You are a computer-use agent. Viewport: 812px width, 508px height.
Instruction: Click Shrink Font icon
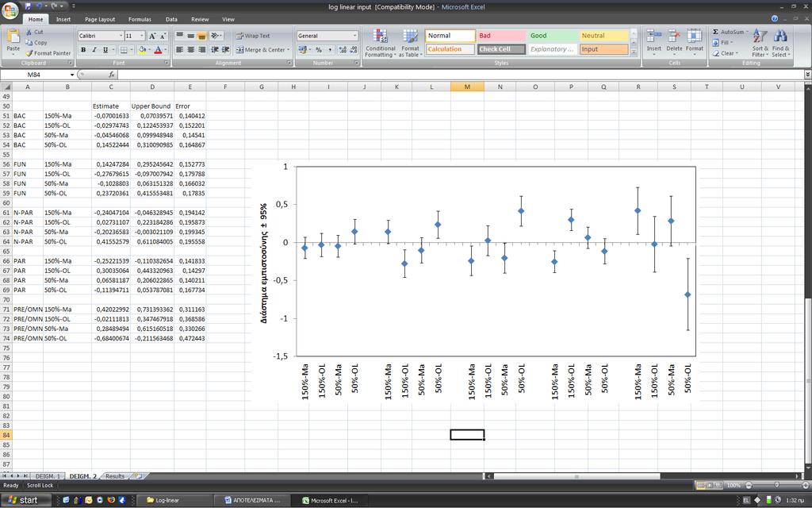(163, 36)
